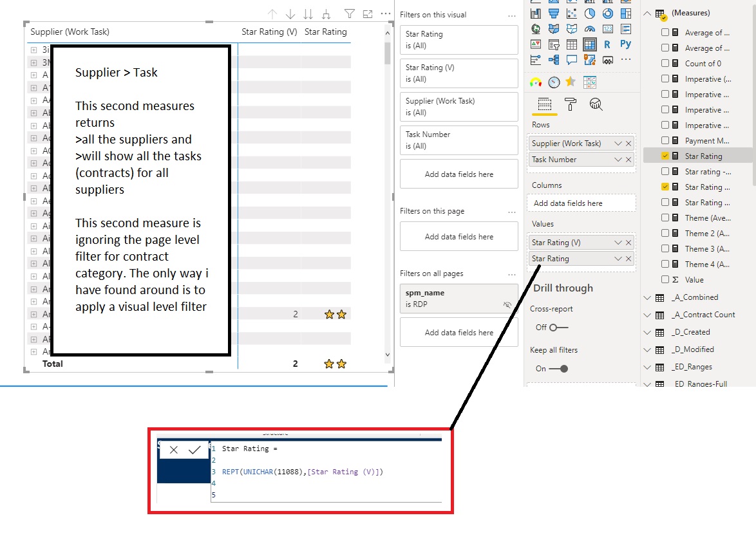Collapse the (Measures) table
Viewport: 756px width, 538px height.
647,13
